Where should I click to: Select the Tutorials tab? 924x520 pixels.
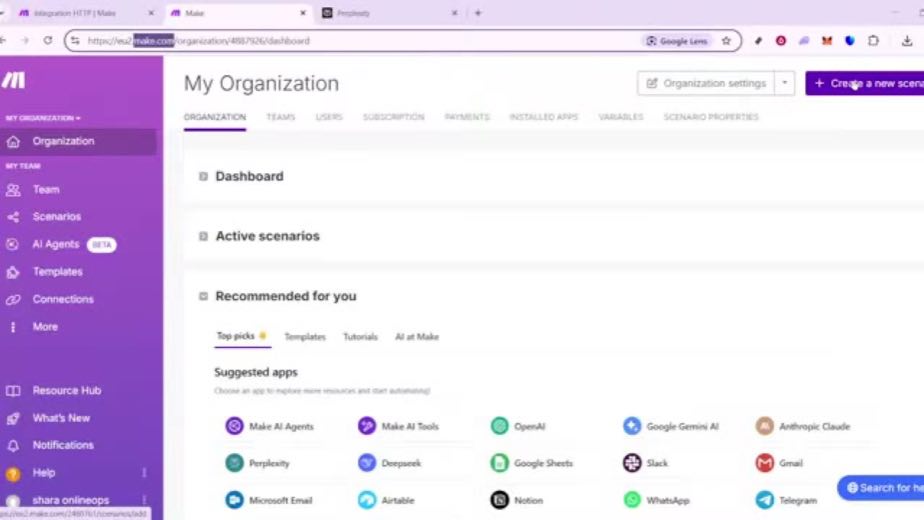pos(360,337)
